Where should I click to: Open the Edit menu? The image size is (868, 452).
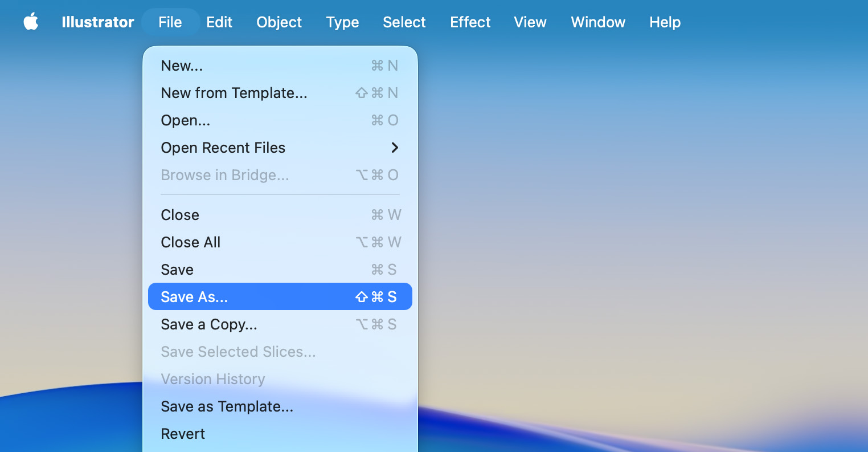click(x=219, y=22)
